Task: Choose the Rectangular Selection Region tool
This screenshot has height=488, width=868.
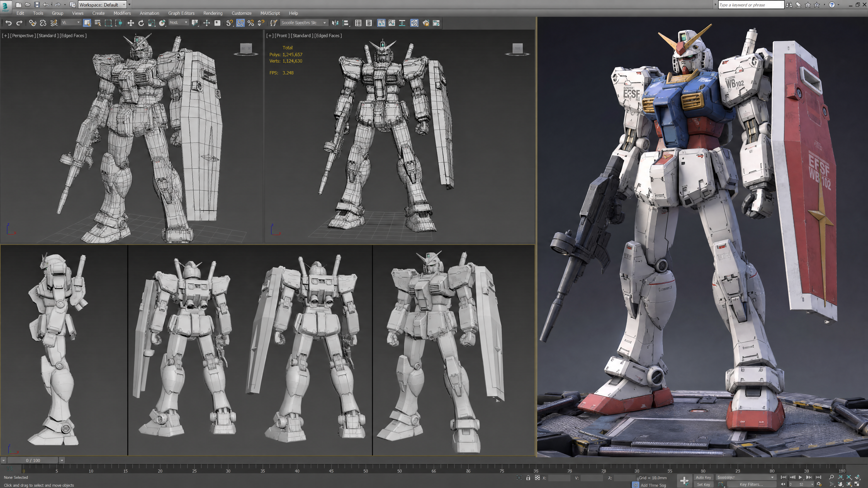Action: coord(108,23)
